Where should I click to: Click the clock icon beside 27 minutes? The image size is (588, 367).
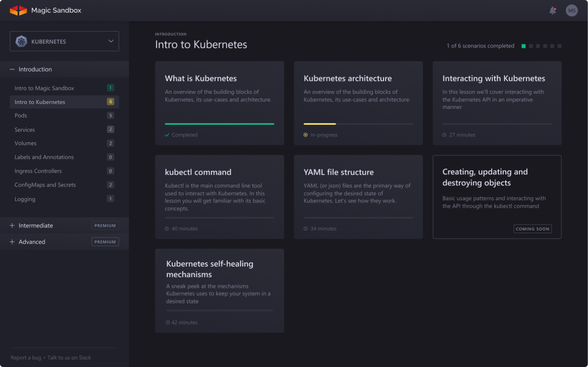(x=444, y=135)
